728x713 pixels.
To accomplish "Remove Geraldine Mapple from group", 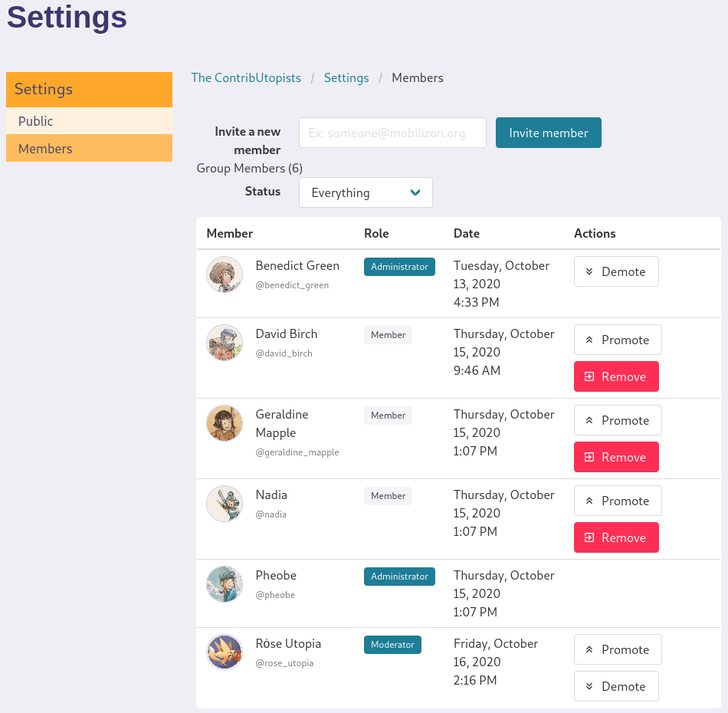I will click(616, 457).
